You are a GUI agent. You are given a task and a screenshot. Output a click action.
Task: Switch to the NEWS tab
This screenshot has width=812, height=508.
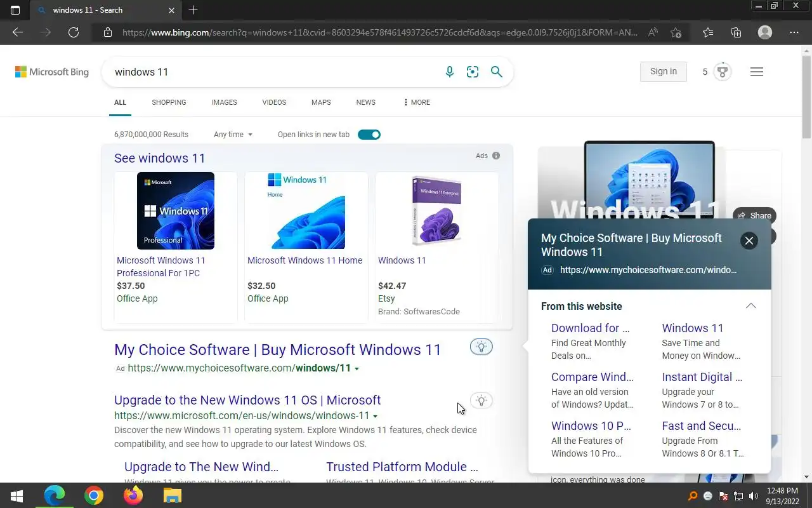(365, 102)
